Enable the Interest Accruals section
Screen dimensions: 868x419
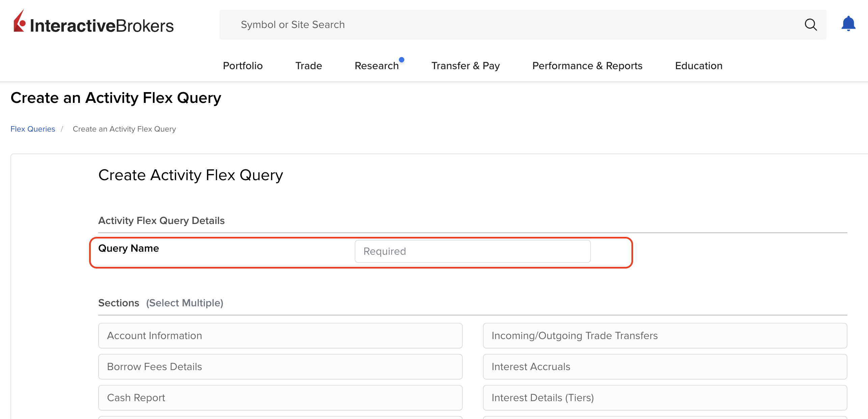pyautogui.click(x=665, y=366)
